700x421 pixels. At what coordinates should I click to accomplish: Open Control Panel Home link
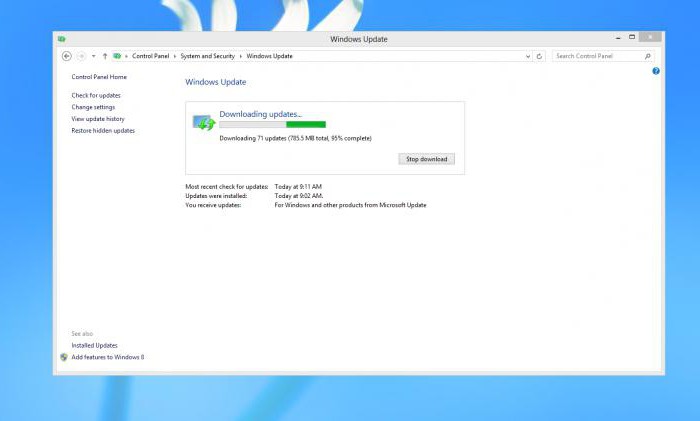[x=99, y=77]
